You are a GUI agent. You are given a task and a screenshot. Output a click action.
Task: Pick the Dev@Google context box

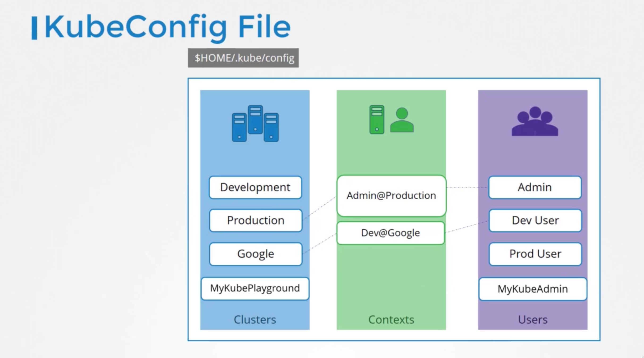tap(390, 233)
